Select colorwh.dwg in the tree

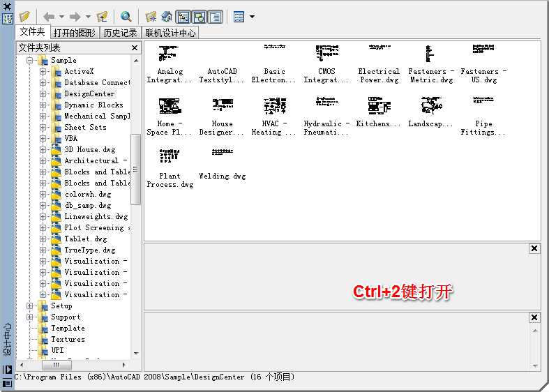coord(88,194)
